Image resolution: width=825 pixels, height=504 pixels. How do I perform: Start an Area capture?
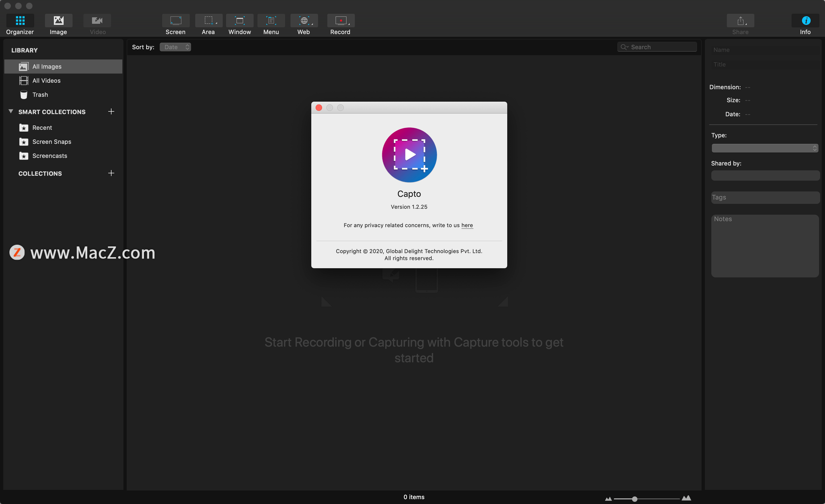(x=208, y=24)
